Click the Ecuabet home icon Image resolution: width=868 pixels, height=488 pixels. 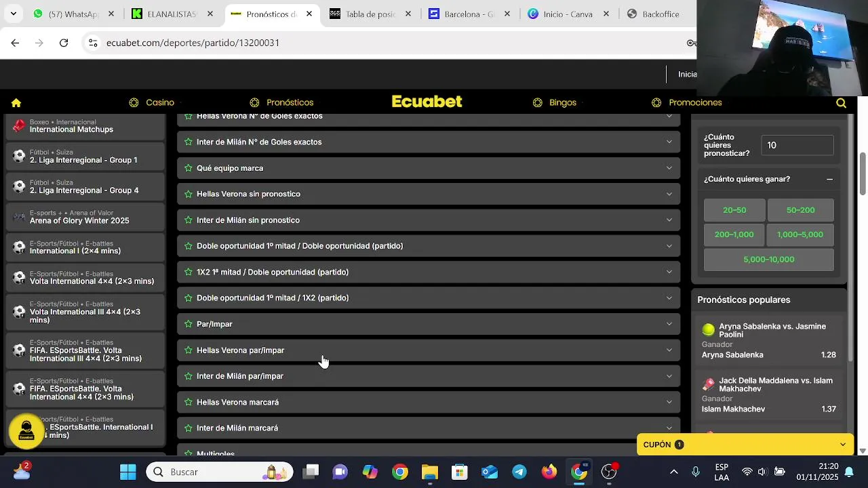point(16,103)
